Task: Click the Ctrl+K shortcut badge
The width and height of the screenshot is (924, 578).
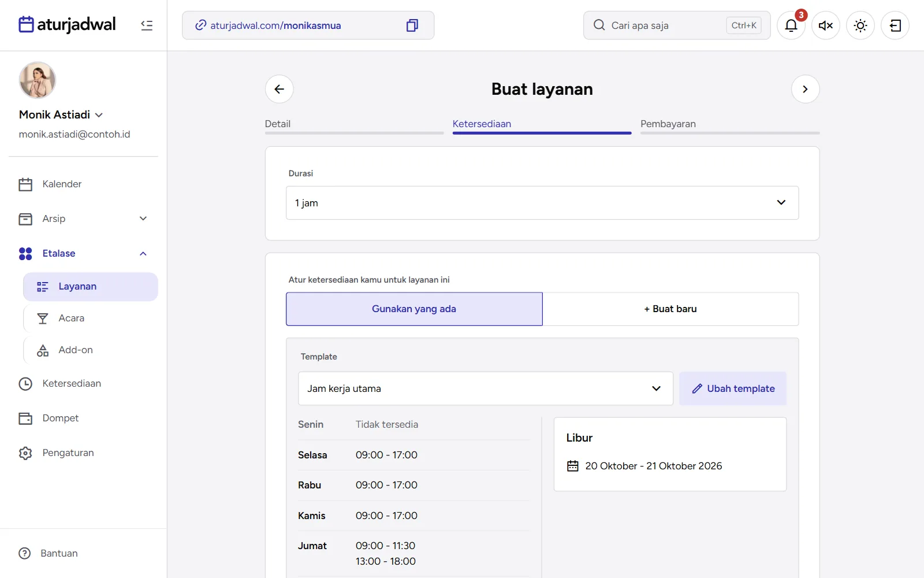Action: coord(744,25)
